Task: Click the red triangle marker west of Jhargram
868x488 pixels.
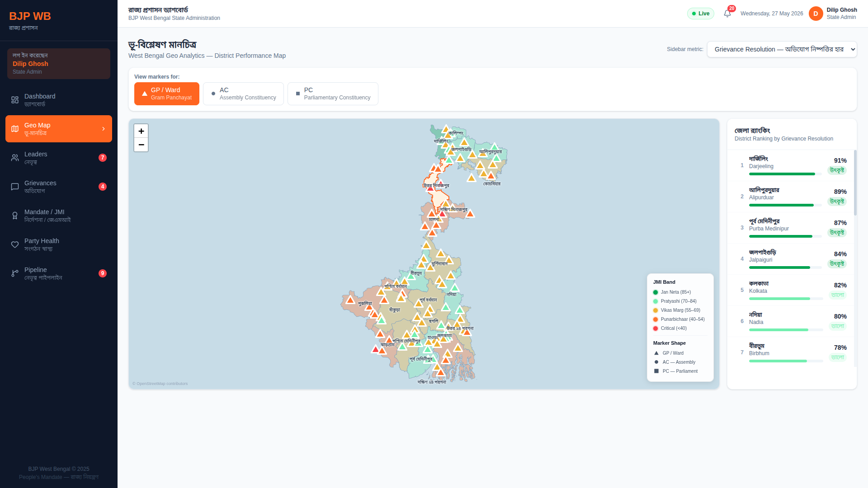Action: (x=375, y=349)
